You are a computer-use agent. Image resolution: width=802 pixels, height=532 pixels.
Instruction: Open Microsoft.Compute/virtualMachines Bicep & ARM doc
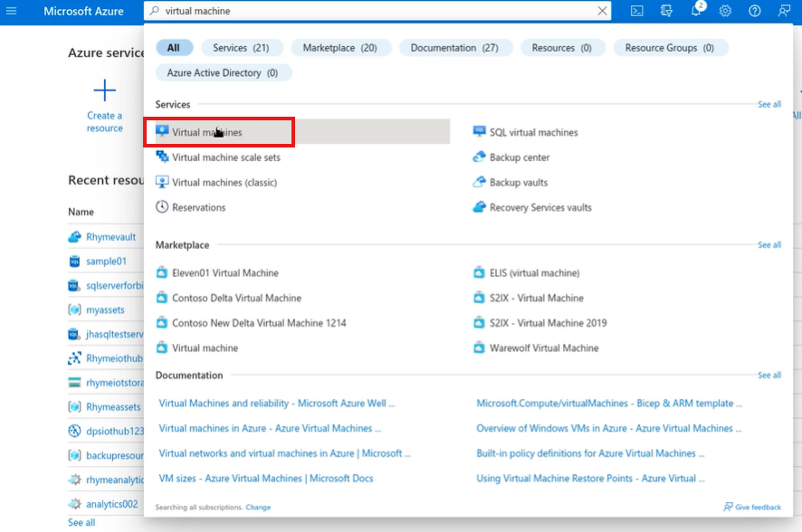point(609,404)
